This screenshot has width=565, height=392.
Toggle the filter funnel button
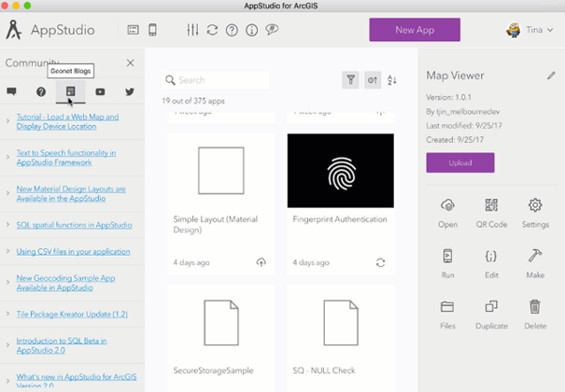click(350, 80)
